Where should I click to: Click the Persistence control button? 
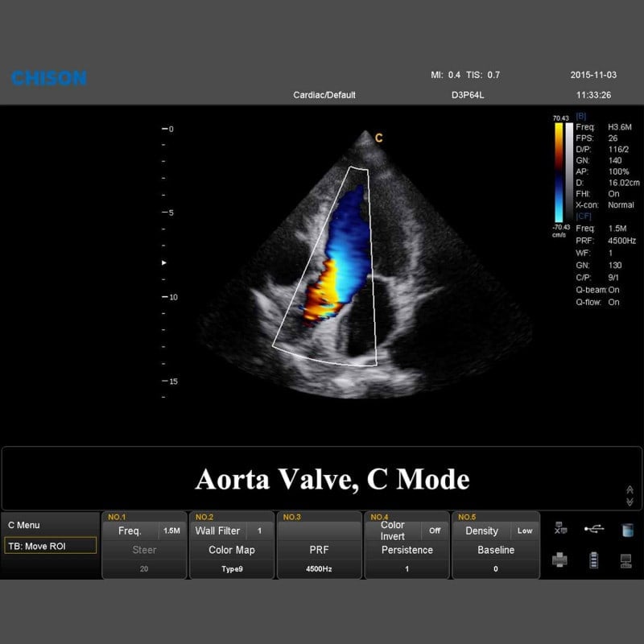(x=407, y=550)
